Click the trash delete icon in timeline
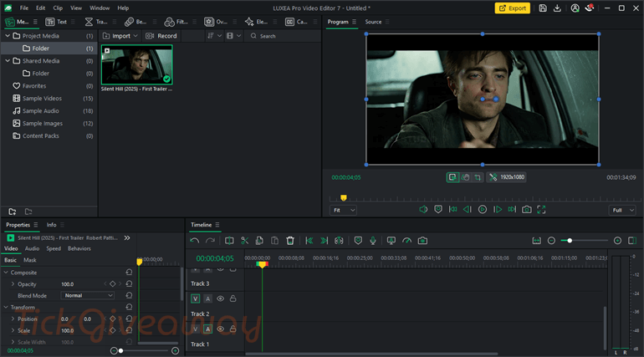 290,241
